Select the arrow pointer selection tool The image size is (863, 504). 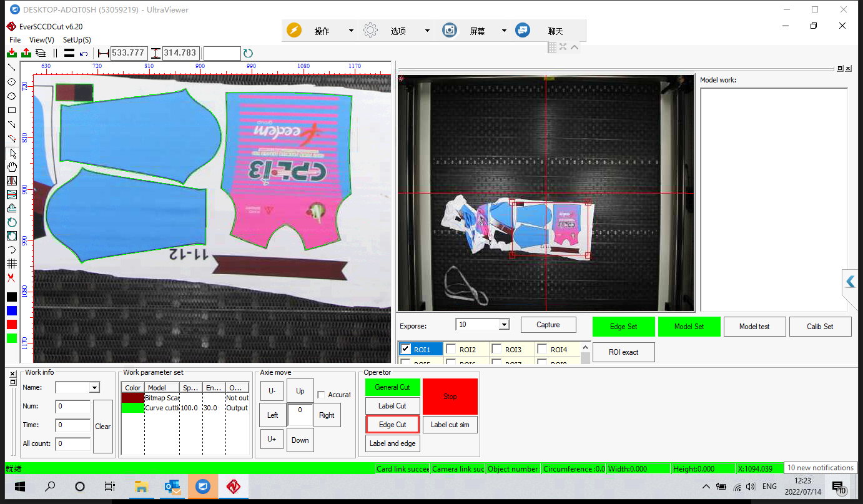point(12,153)
